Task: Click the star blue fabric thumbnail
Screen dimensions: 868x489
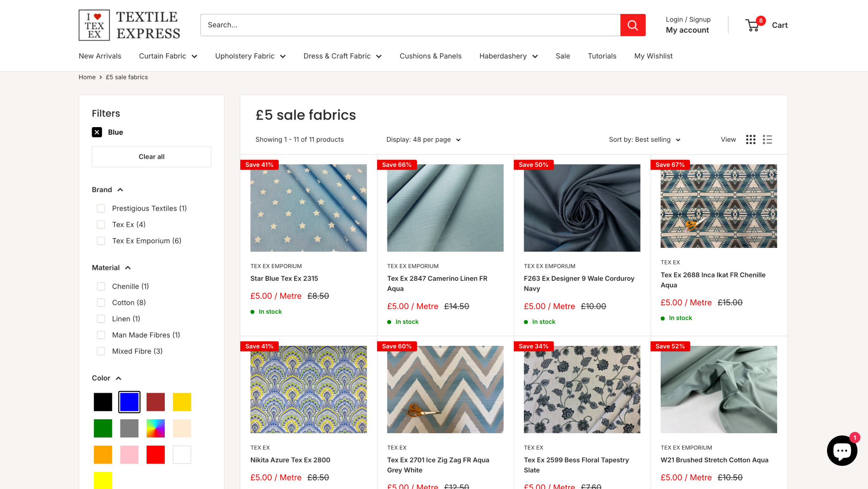Action: tap(308, 208)
